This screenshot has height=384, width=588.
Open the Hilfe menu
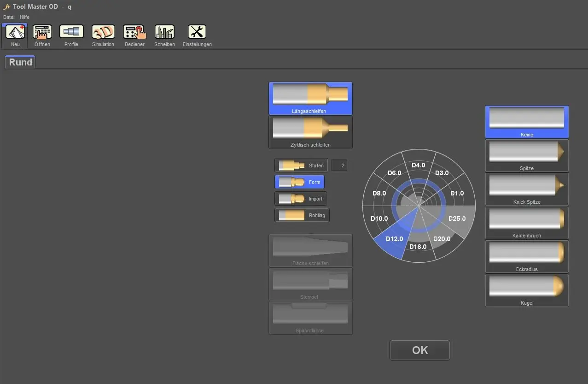point(24,17)
